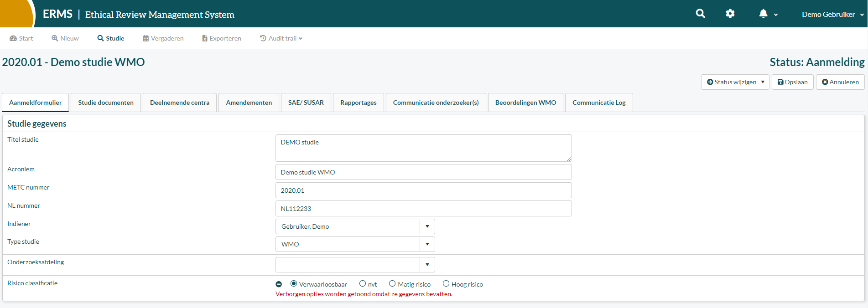Click the Risico classificatie label
The width and height of the screenshot is (868, 308).
tap(32, 283)
